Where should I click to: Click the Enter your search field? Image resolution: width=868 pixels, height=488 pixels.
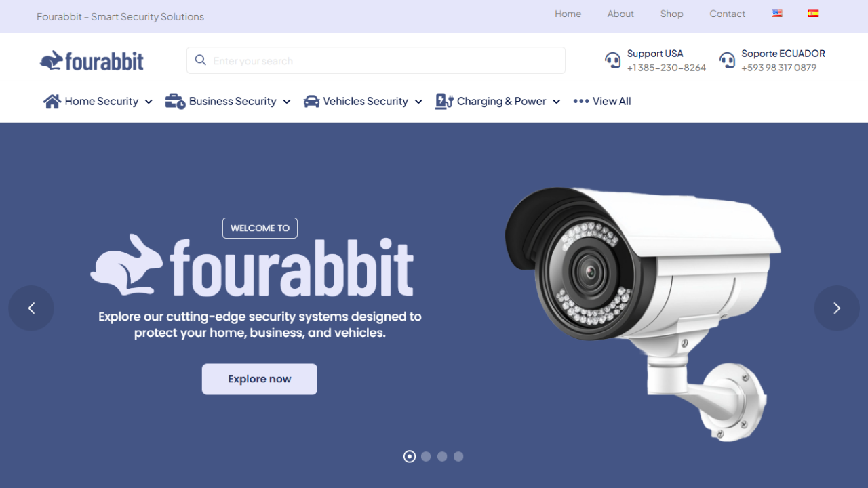[x=376, y=60]
